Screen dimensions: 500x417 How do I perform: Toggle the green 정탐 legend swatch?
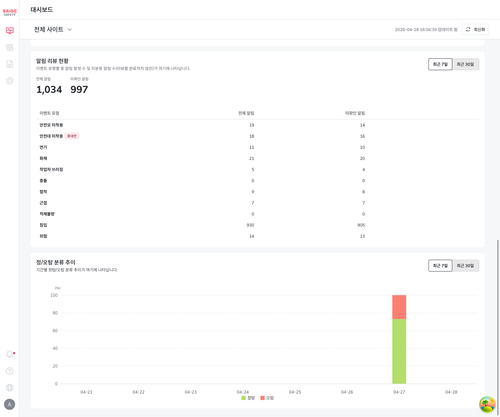click(244, 398)
